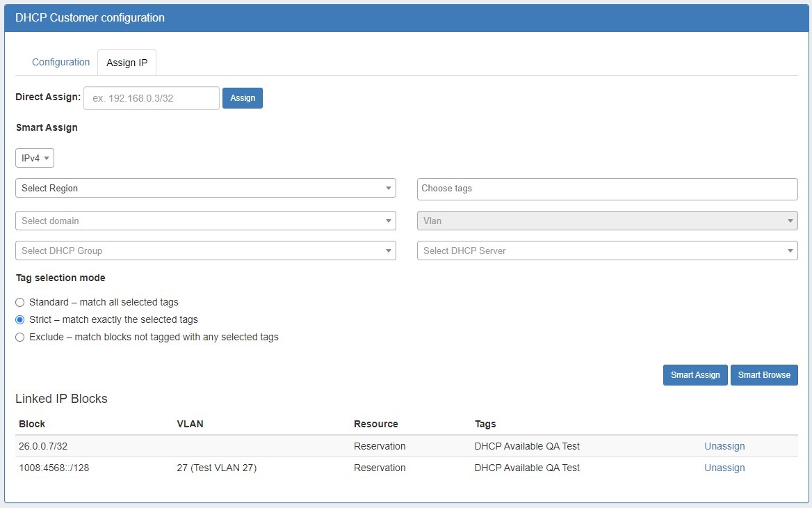The width and height of the screenshot is (812, 508).
Task: Select the Assign IP tab
Action: 127,63
